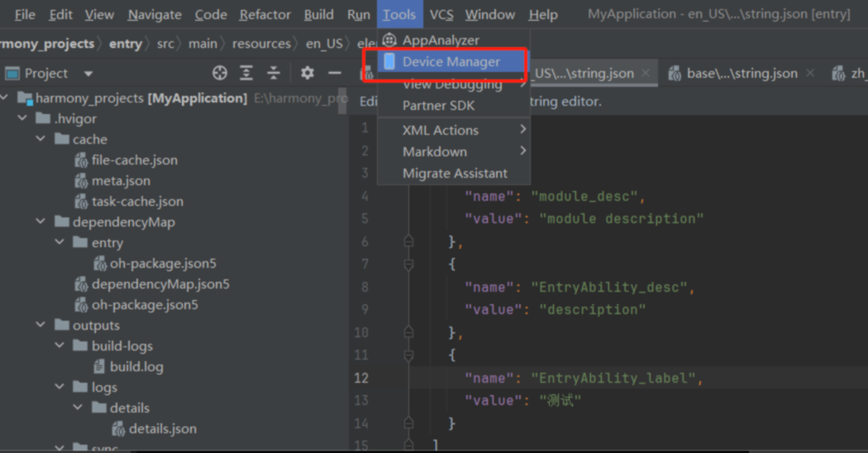This screenshot has height=453, width=868.
Task: Click src breadcrumb
Action: [165, 43]
